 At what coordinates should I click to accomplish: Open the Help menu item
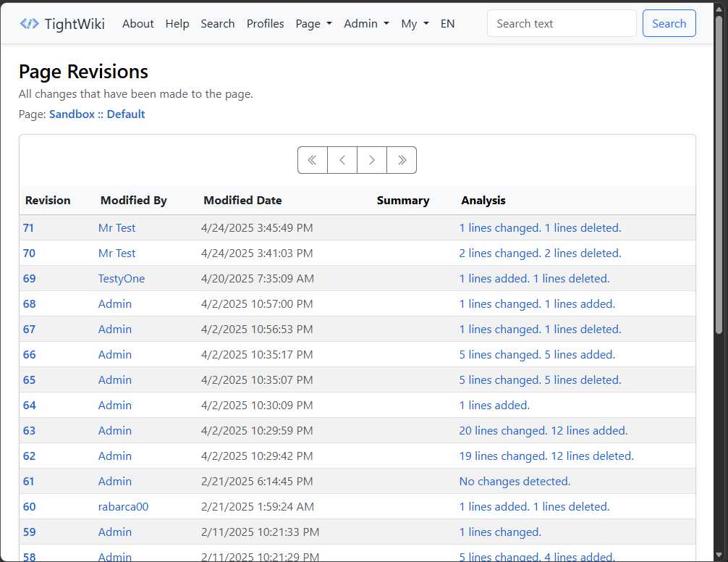coord(177,24)
